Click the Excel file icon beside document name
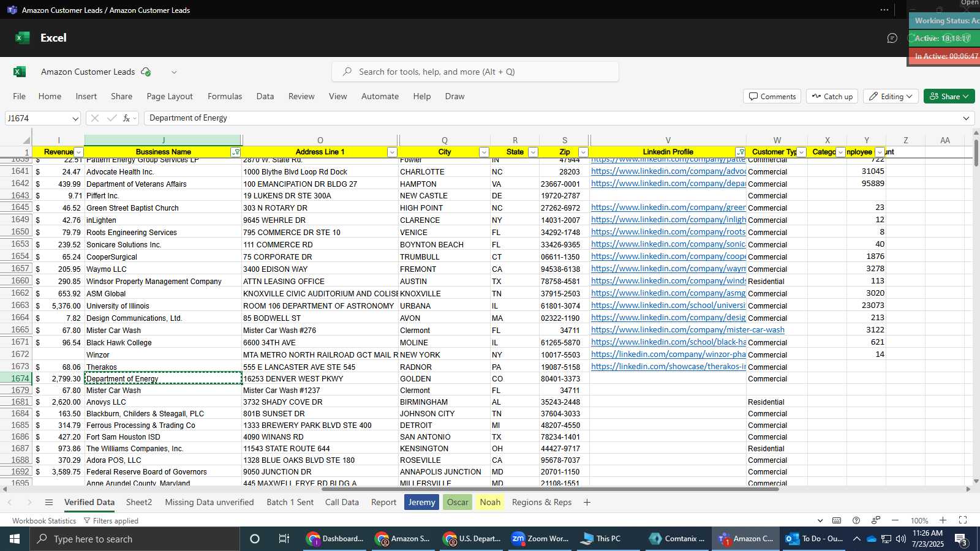Screen dimensions: 980x551 pyautogui.click(x=20, y=72)
